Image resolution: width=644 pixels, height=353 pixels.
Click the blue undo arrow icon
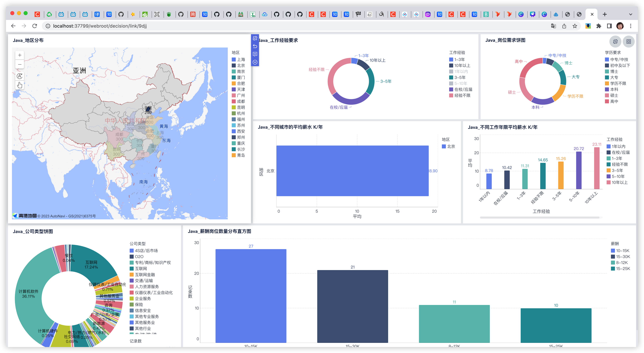pyautogui.click(x=255, y=46)
